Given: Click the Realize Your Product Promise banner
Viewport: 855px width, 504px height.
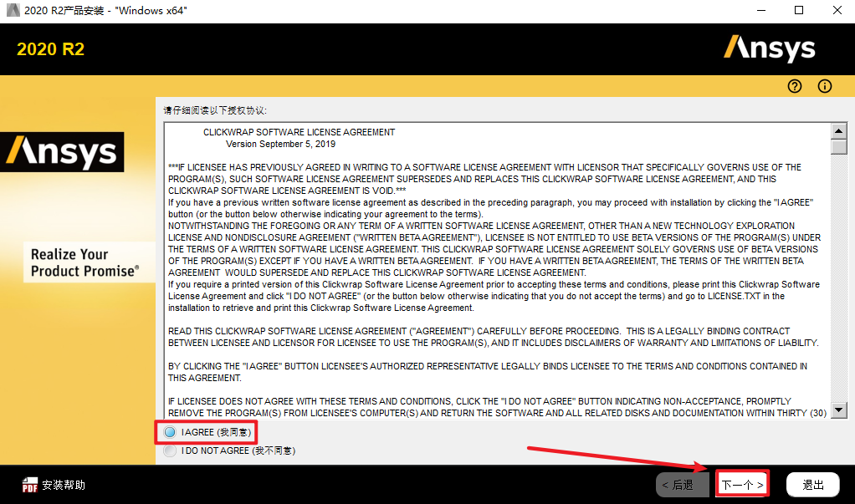Looking at the screenshot, I should pos(84,262).
